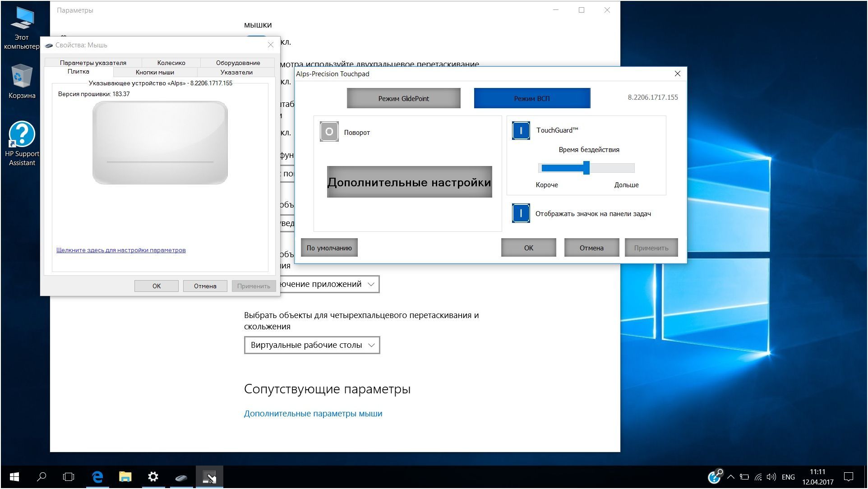The width and height of the screenshot is (868, 489).
Task: Toggle Отображать значок на панели задач
Action: (x=521, y=213)
